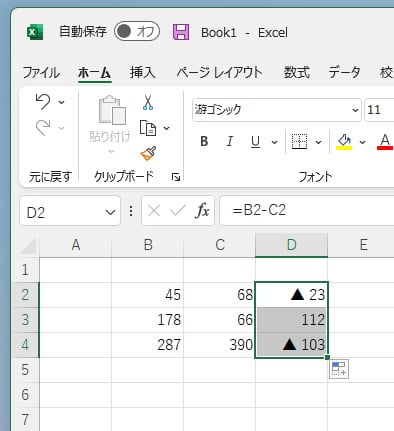Undo the last action
This screenshot has width=394, height=431.
click(x=43, y=101)
